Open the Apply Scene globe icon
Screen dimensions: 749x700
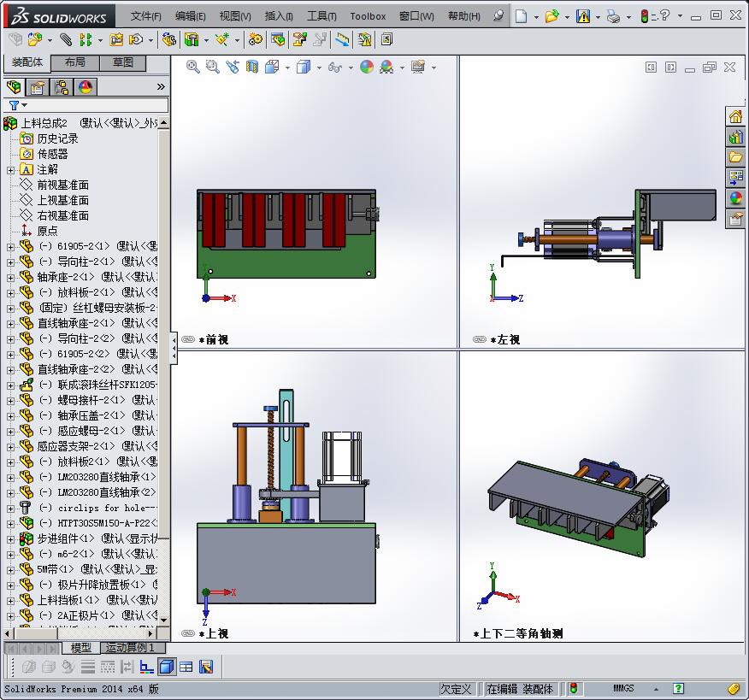pyautogui.click(x=367, y=67)
